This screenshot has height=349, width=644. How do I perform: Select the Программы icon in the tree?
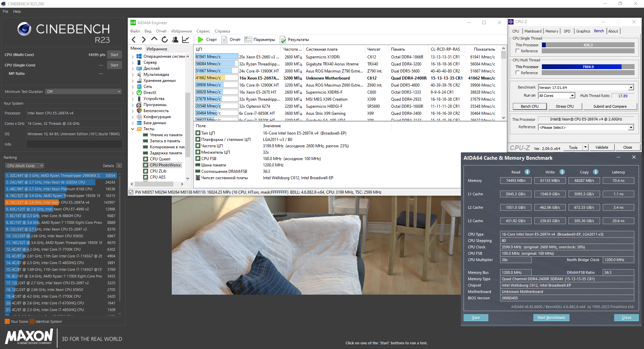point(139,105)
